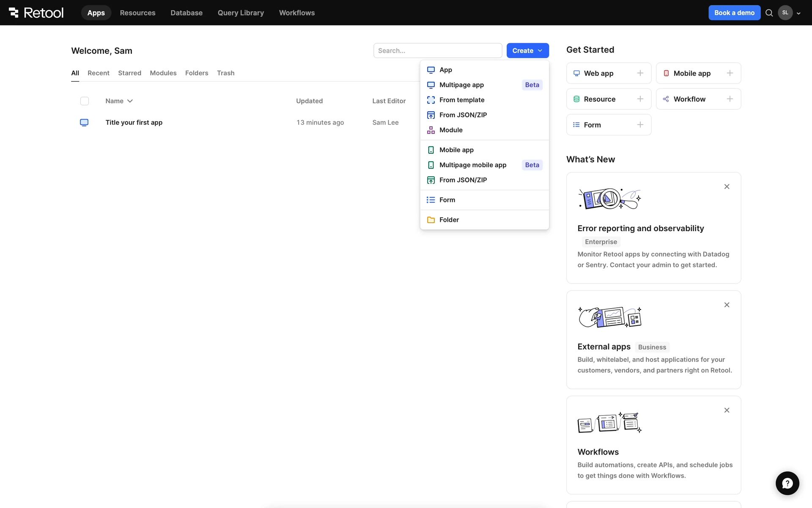Click the Book a demo button
812x508 pixels.
[x=734, y=13]
